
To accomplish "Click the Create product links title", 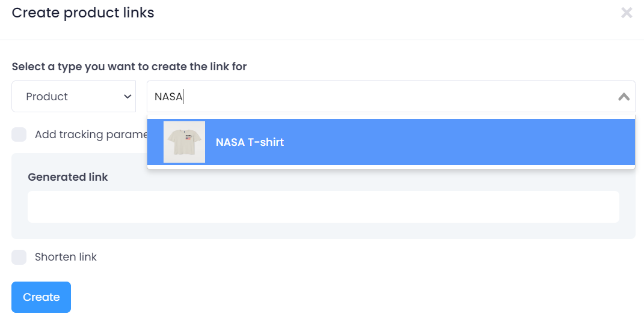I will point(83,13).
